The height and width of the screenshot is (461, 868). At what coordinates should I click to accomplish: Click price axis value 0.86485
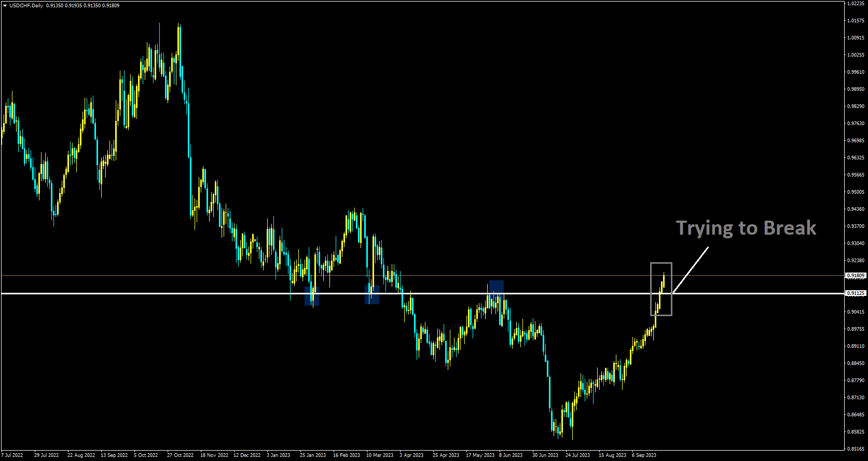click(856, 415)
